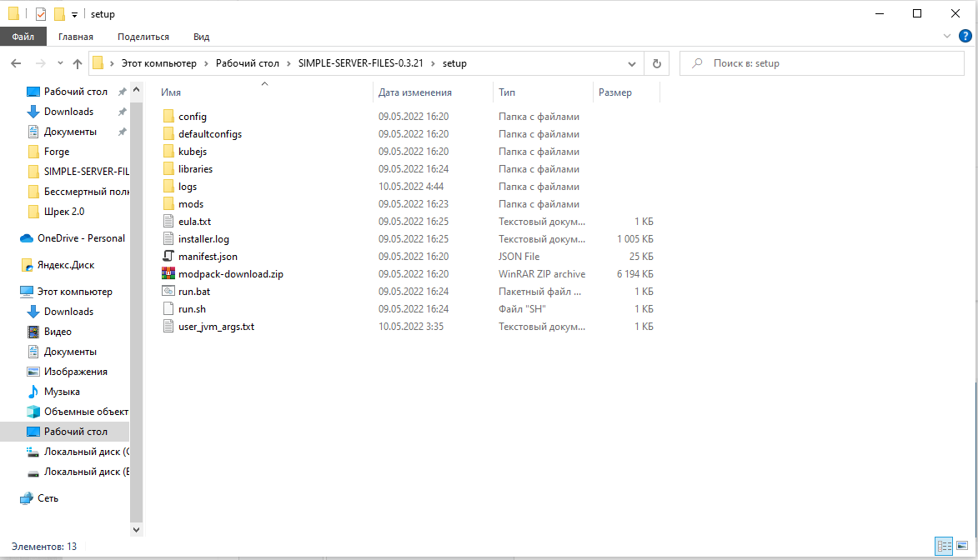The height and width of the screenshot is (560, 978).
Task: Sort by the Имя column header
Action: pyautogui.click(x=171, y=92)
